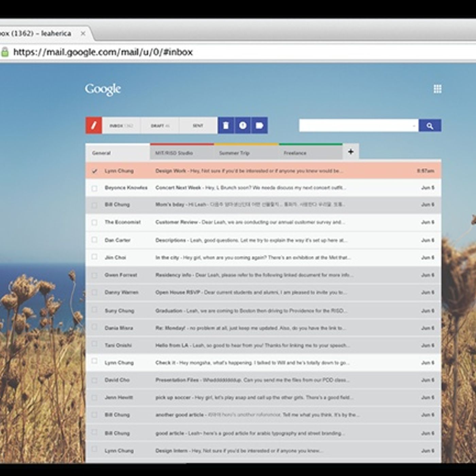
Task: Open the another good article email
Action: tap(263, 415)
